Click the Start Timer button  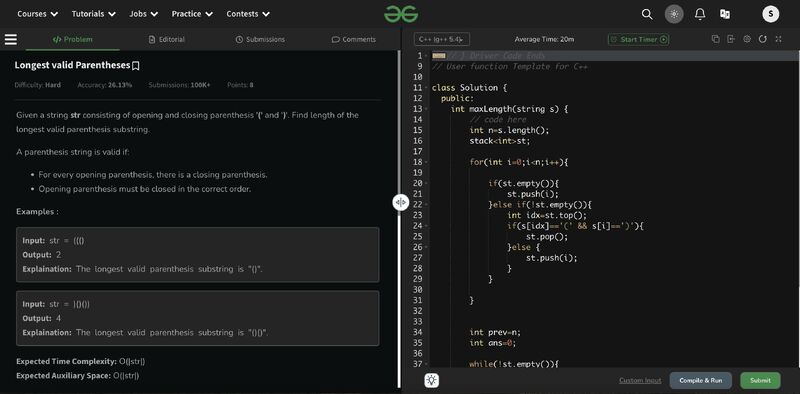(x=638, y=39)
